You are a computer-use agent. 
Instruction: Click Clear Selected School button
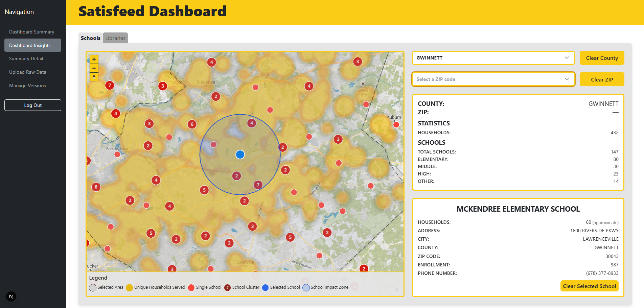589,286
